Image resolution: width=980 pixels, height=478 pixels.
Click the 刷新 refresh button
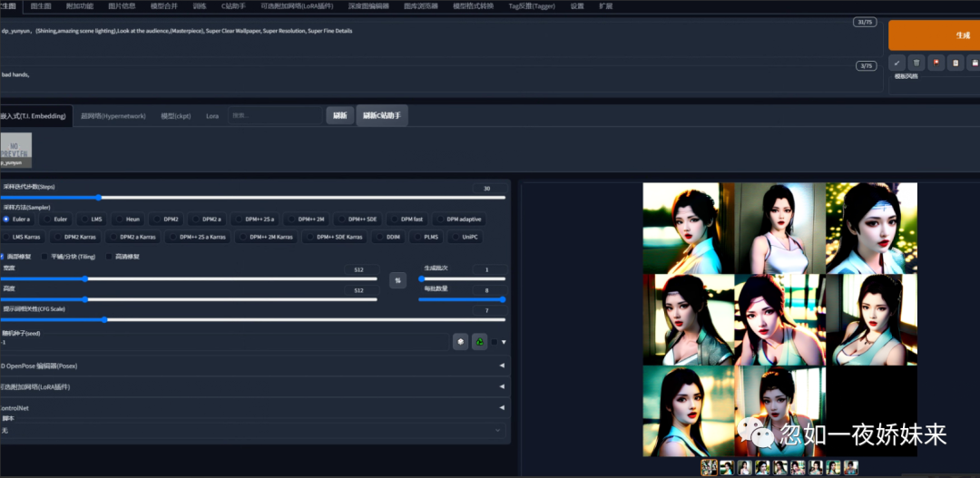[340, 115]
